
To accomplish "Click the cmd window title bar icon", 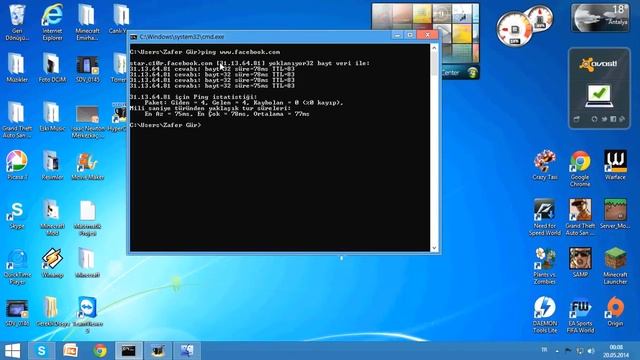I will click(x=133, y=37).
